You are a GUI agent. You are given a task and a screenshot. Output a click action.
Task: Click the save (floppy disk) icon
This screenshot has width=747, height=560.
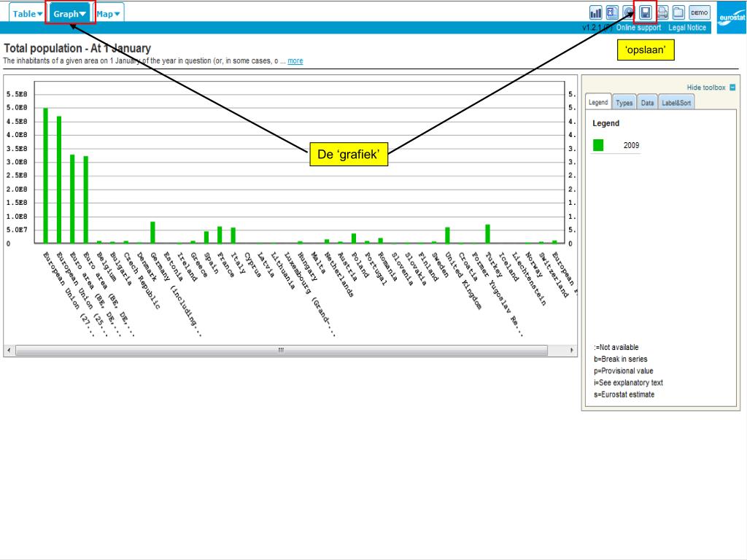coord(646,13)
